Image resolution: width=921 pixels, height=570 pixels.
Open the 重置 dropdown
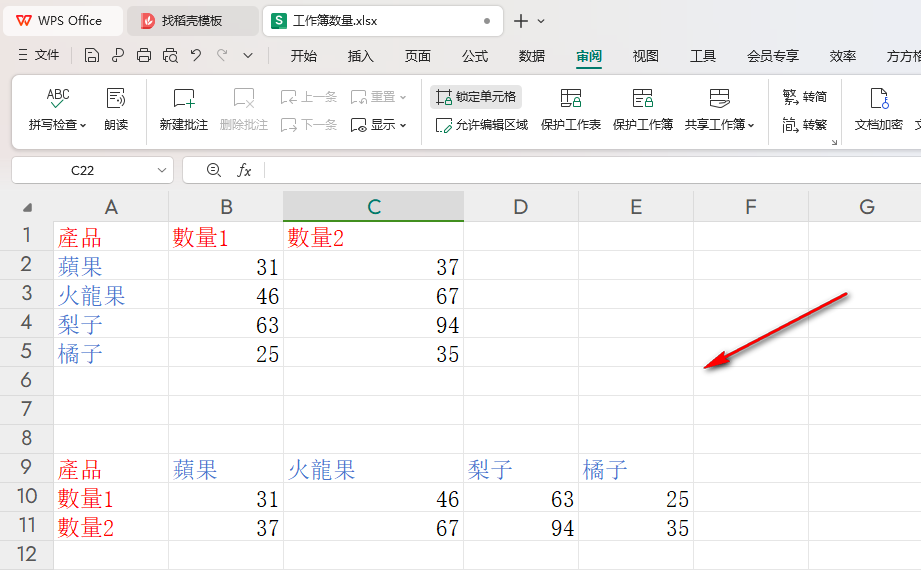pos(378,97)
